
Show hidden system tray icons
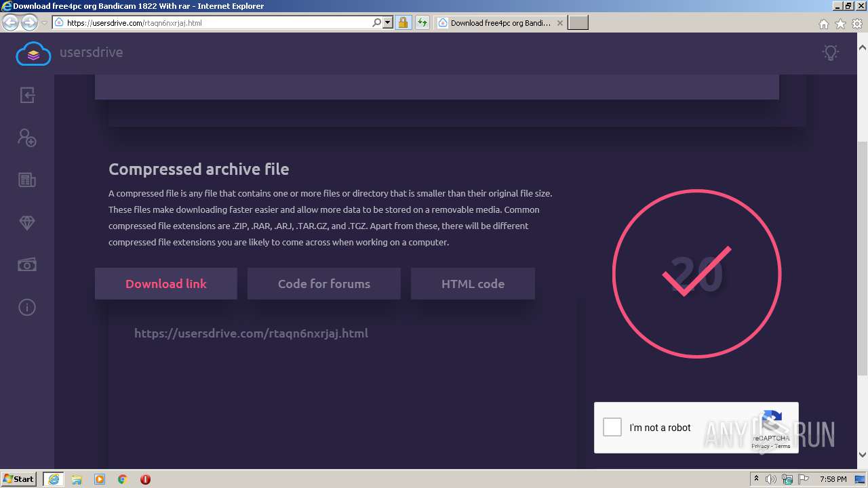(756, 479)
